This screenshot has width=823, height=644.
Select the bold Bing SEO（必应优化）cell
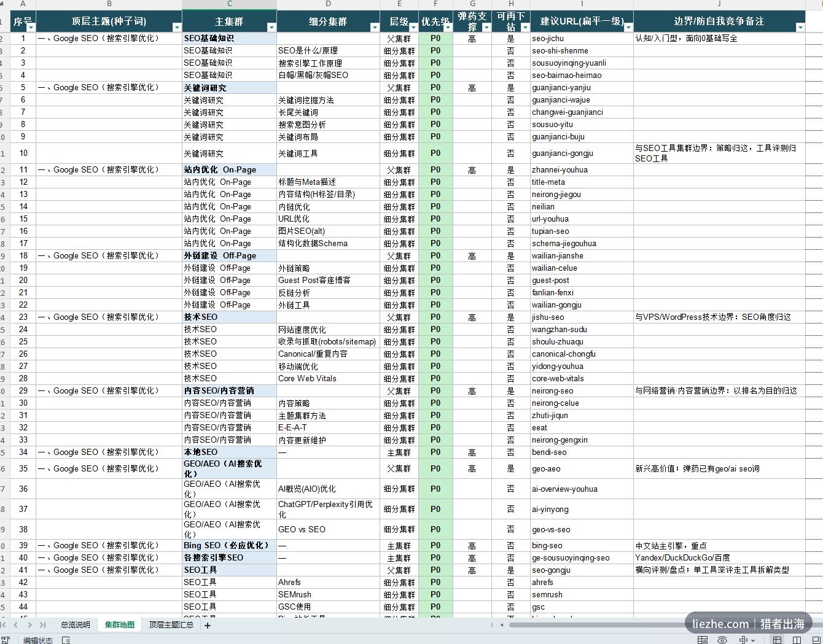[x=230, y=545]
